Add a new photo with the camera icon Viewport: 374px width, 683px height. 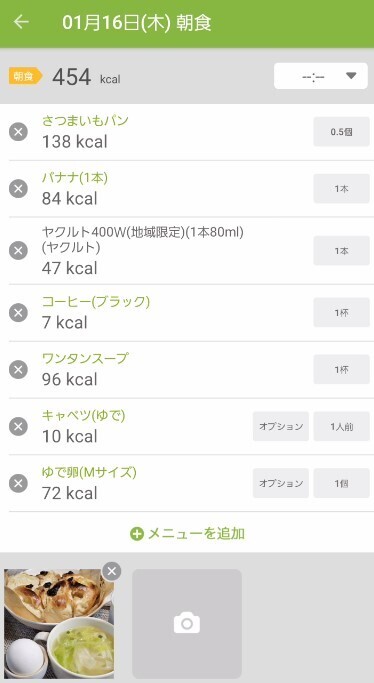[187, 624]
